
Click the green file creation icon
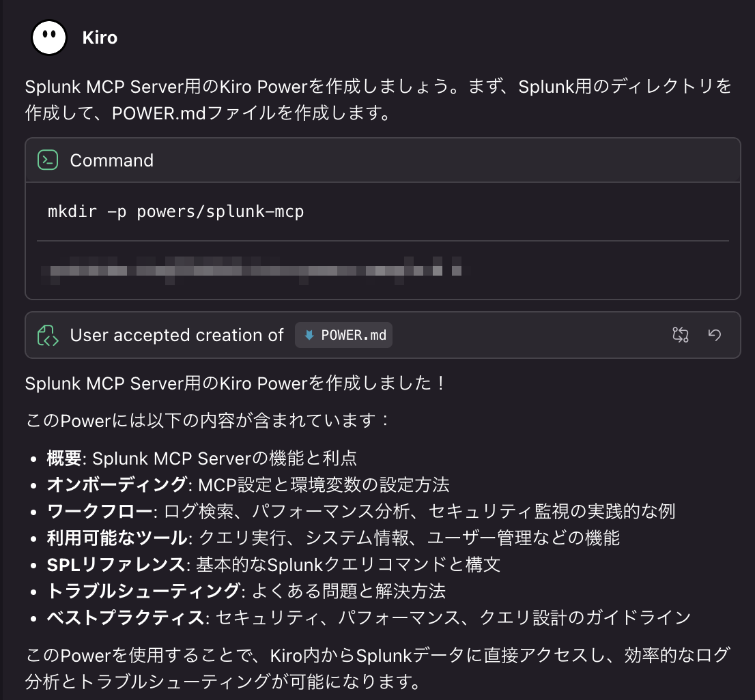[46, 334]
